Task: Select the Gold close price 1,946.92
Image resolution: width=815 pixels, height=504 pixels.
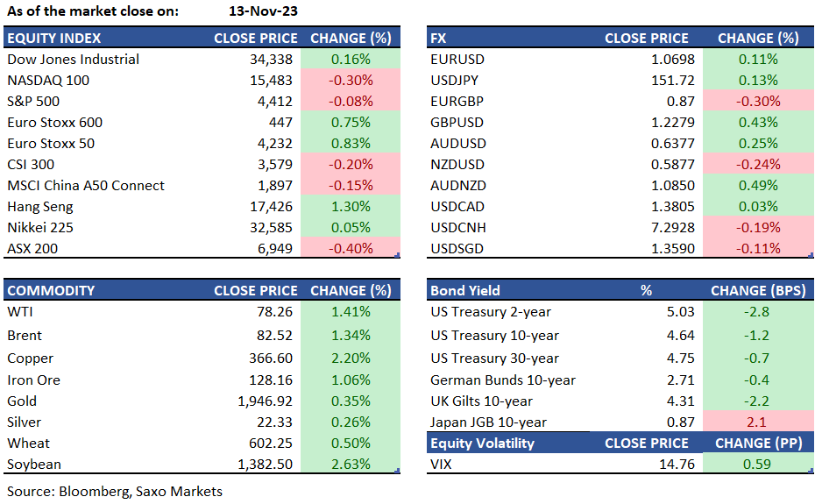Action: coord(265,402)
